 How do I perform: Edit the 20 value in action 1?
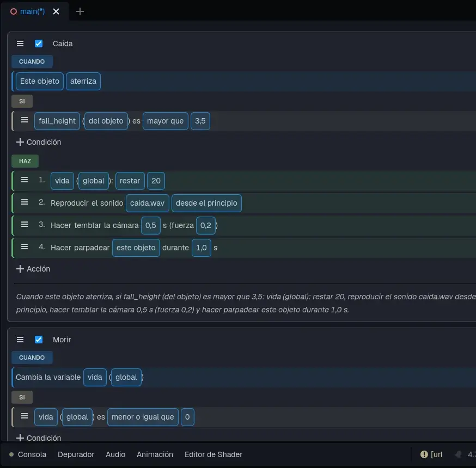tap(156, 181)
